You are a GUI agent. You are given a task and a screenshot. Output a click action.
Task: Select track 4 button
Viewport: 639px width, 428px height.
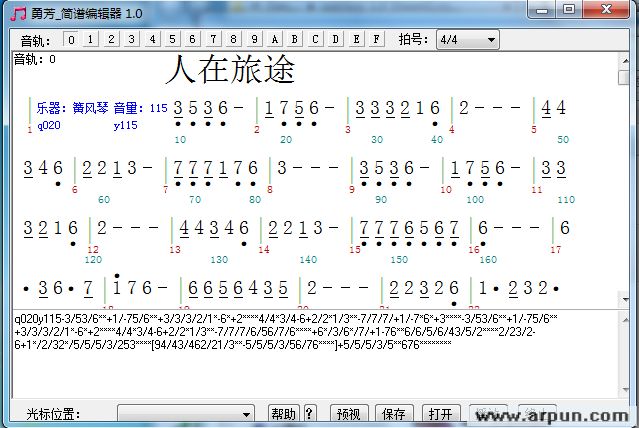pos(152,40)
